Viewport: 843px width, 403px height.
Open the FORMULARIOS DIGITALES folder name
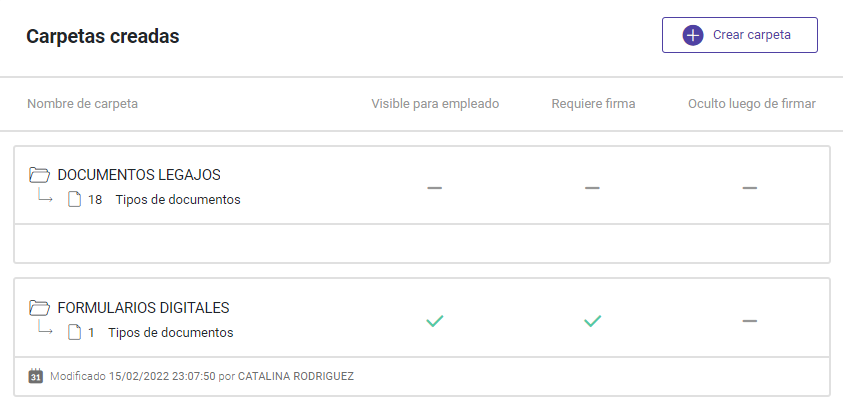(144, 308)
